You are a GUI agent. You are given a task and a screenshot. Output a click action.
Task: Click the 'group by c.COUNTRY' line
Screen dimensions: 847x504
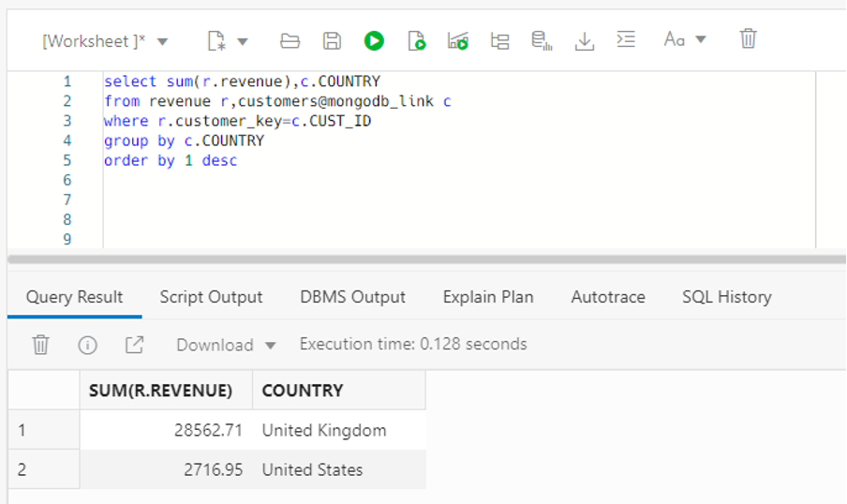click(184, 141)
